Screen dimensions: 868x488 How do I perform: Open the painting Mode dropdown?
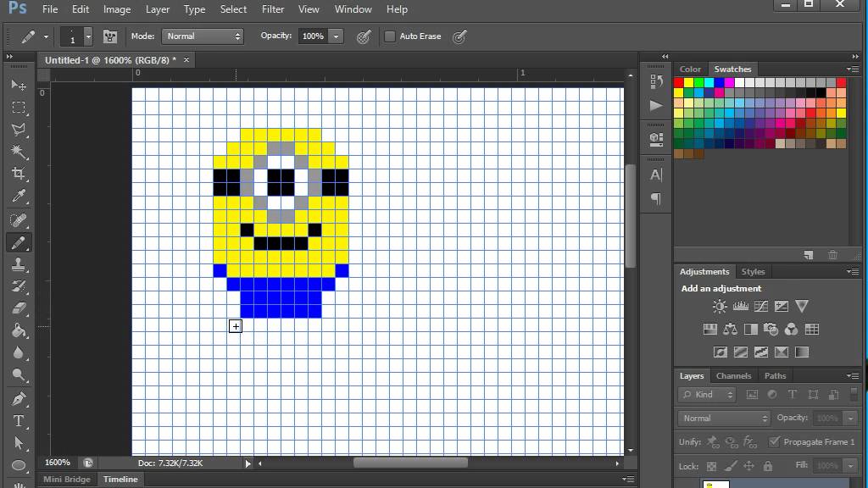pos(203,36)
